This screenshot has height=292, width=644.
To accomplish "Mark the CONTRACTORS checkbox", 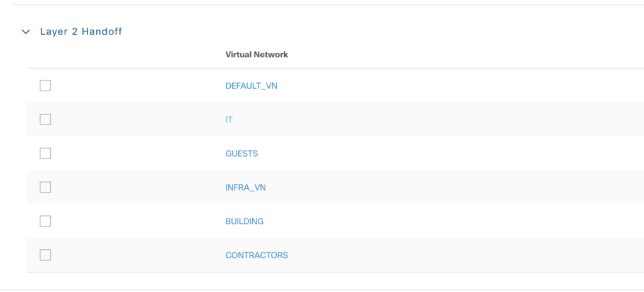I will [x=45, y=255].
